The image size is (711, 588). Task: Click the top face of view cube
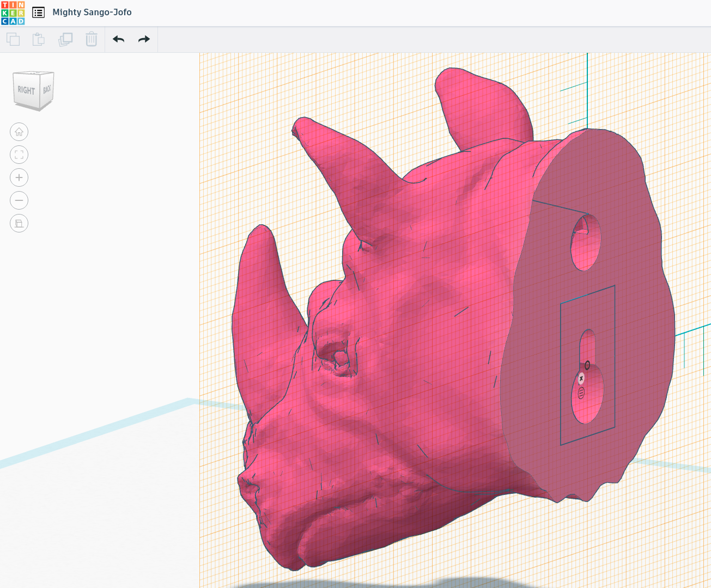[34, 73]
